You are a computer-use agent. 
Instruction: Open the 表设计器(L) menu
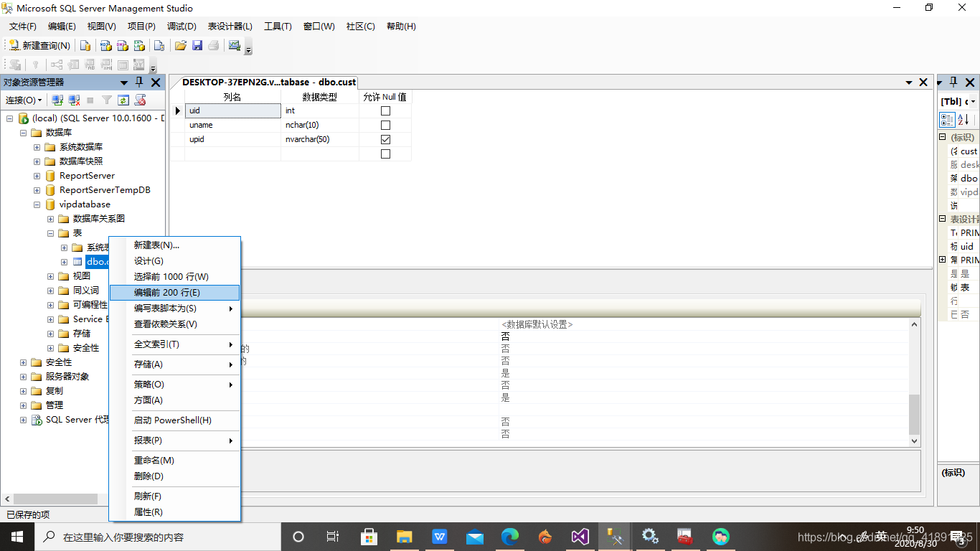(x=230, y=27)
